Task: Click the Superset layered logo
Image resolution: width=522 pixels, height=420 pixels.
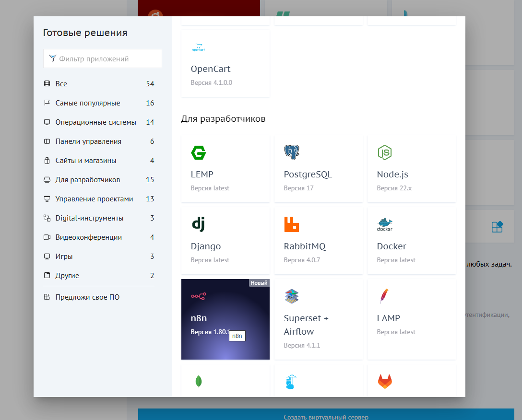Action: point(292,296)
